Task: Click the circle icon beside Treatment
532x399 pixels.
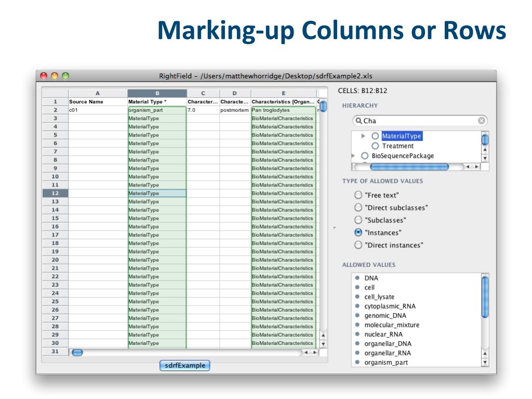Action: tap(375, 146)
